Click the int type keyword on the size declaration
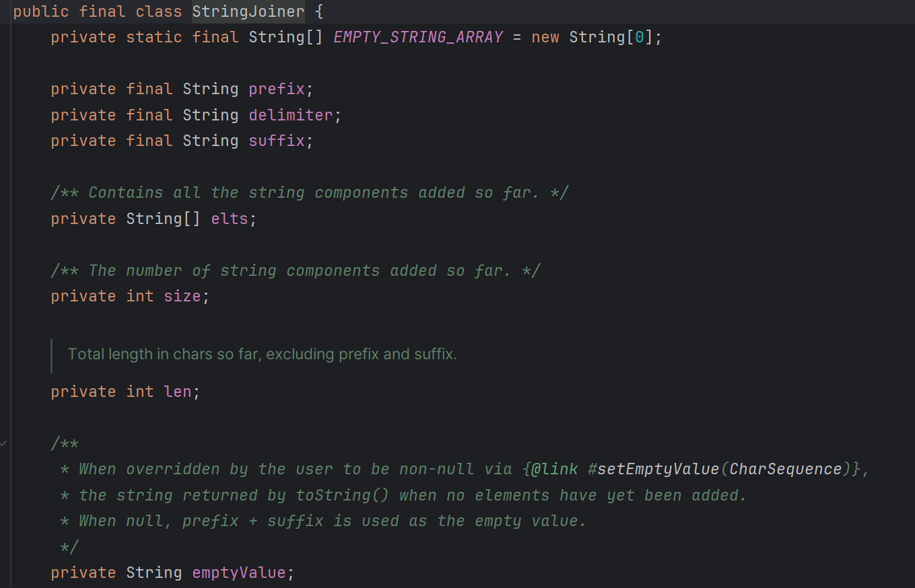Image resolution: width=915 pixels, height=588 pixels. tap(140, 295)
